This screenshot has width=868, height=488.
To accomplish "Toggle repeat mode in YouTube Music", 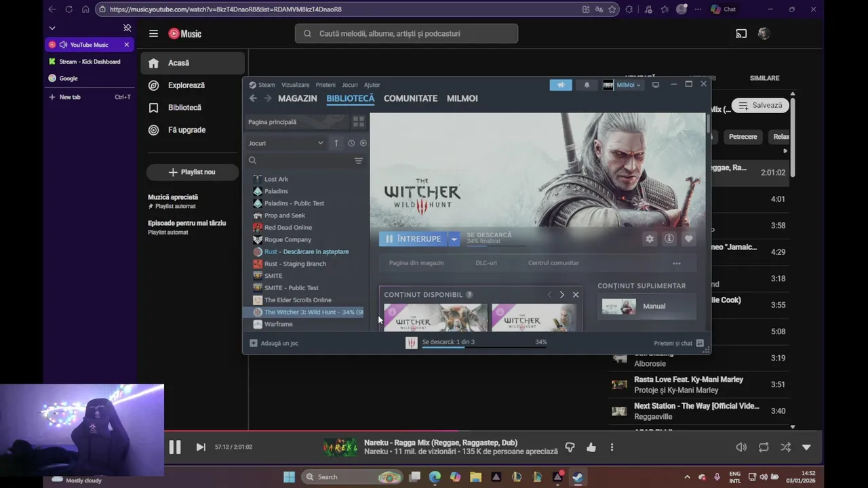I will pos(764,447).
